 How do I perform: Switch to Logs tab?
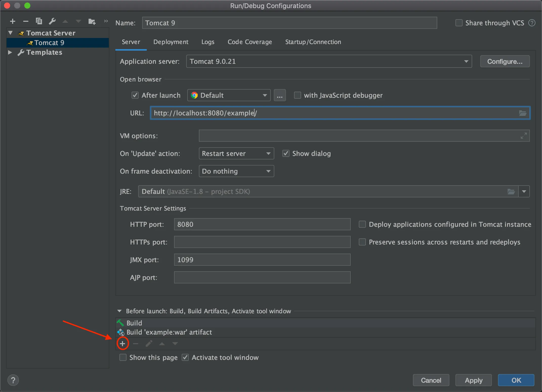click(208, 42)
